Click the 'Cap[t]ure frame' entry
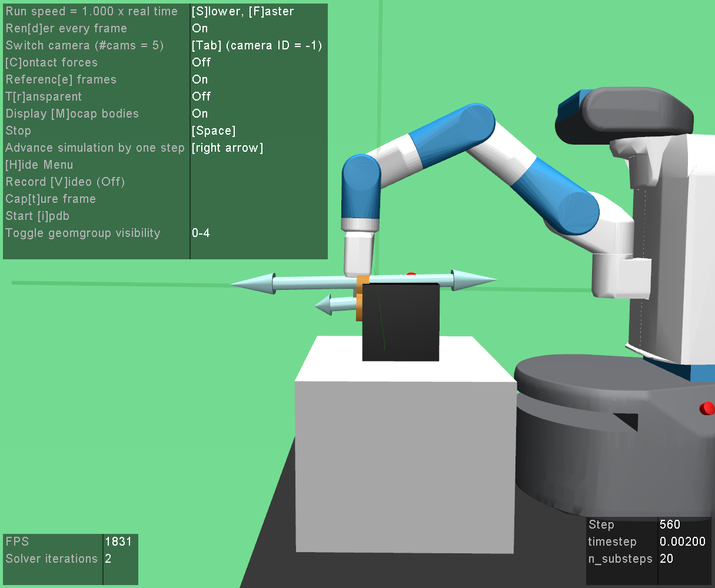Image resolution: width=715 pixels, height=588 pixels. (x=51, y=199)
